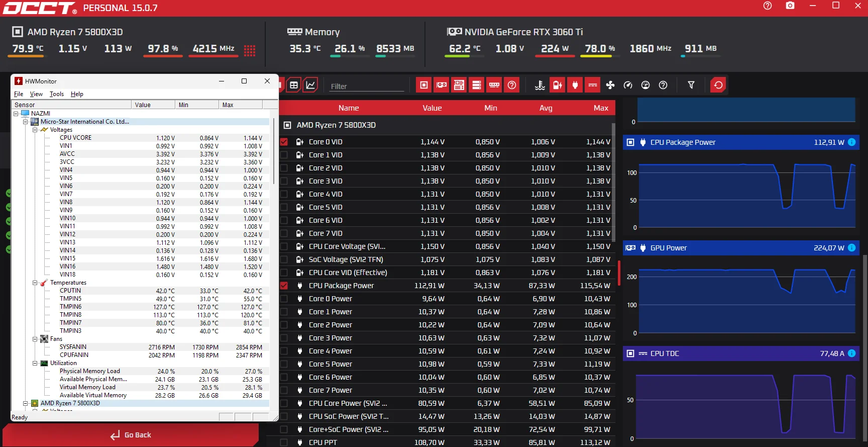The width and height of the screenshot is (868, 447).
Task: Click the Min column header in HWMonitor
Action: click(197, 105)
